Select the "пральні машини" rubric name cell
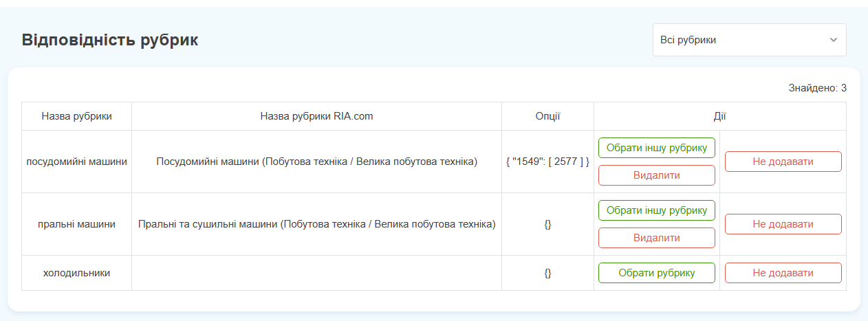This screenshot has width=868, height=321. (76, 224)
